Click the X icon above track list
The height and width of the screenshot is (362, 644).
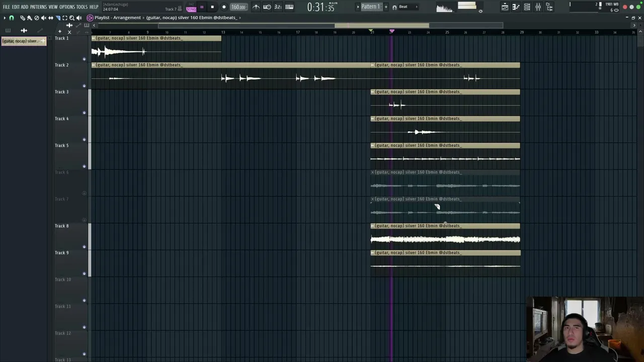(69, 32)
